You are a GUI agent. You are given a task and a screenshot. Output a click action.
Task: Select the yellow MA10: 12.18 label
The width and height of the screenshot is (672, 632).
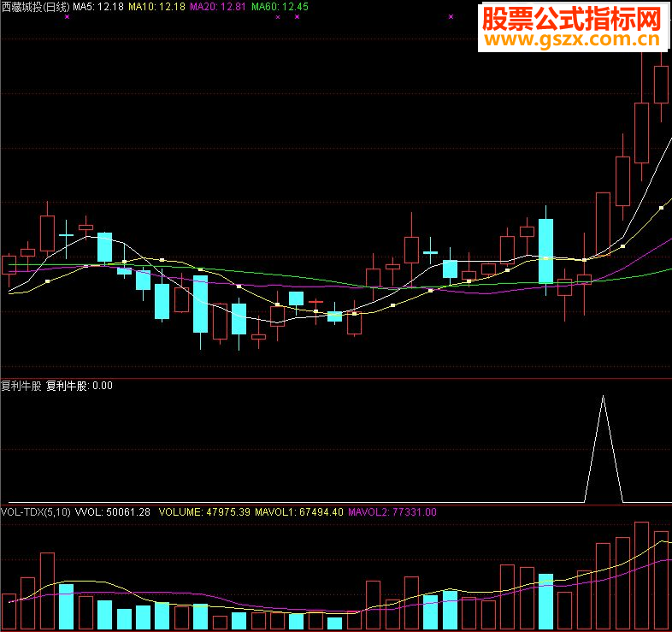tap(156, 7)
